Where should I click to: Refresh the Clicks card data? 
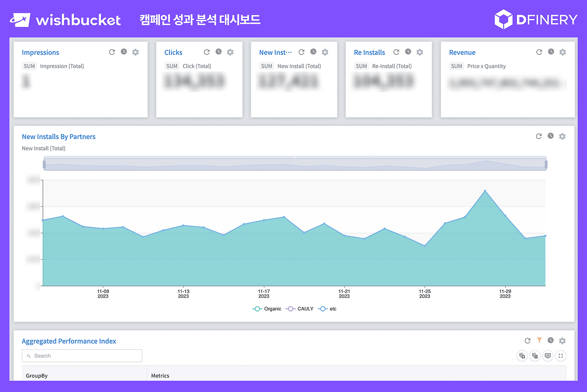[206, 51]
